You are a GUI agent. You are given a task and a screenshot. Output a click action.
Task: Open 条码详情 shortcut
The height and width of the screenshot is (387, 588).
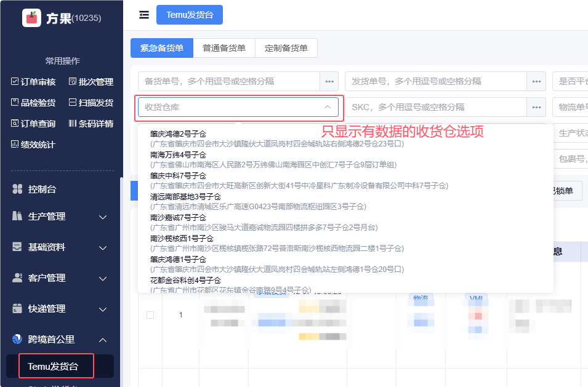91,124
